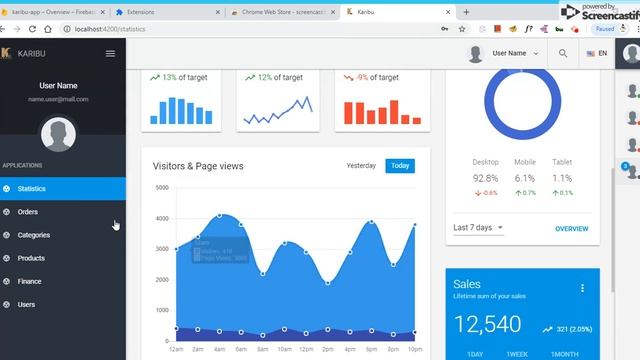640x360 pixels.
Task: Click the Tablet 1.1% value
Action: (x=562, y=178)
